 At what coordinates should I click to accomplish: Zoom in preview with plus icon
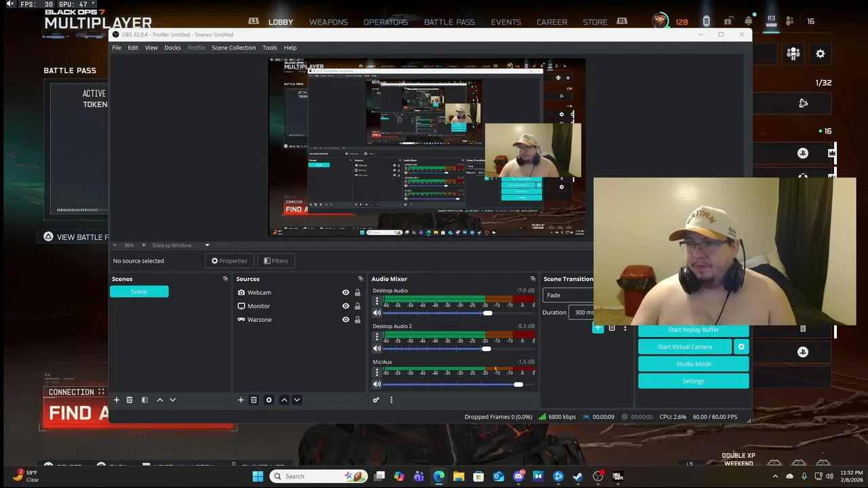click(x=143, y=245)
